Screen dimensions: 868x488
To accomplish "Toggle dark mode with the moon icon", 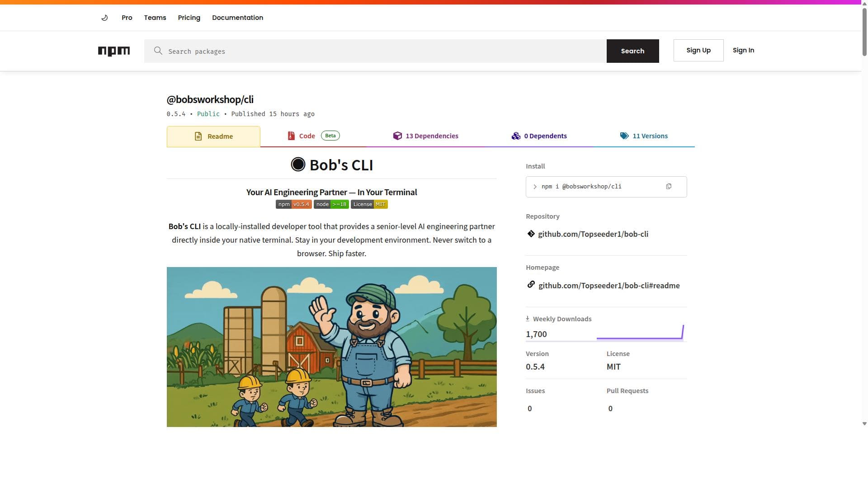I will point(104,18).
